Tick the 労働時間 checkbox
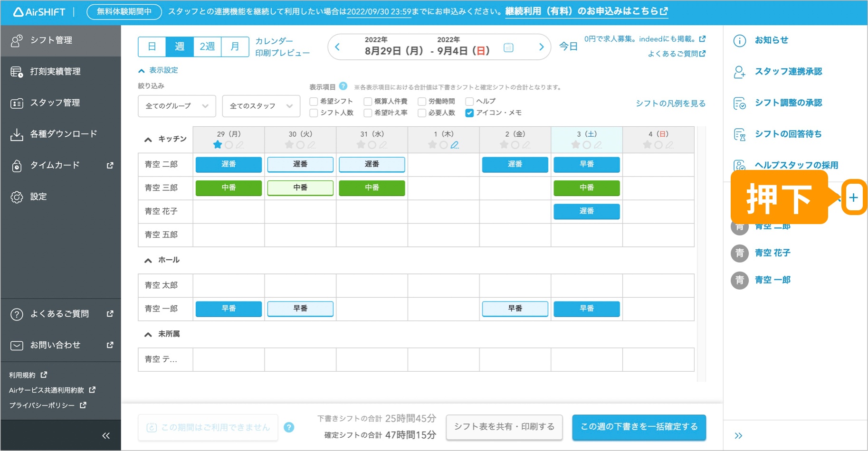The height and width of the screenshot is (451, 868). (x=422, y=101)
